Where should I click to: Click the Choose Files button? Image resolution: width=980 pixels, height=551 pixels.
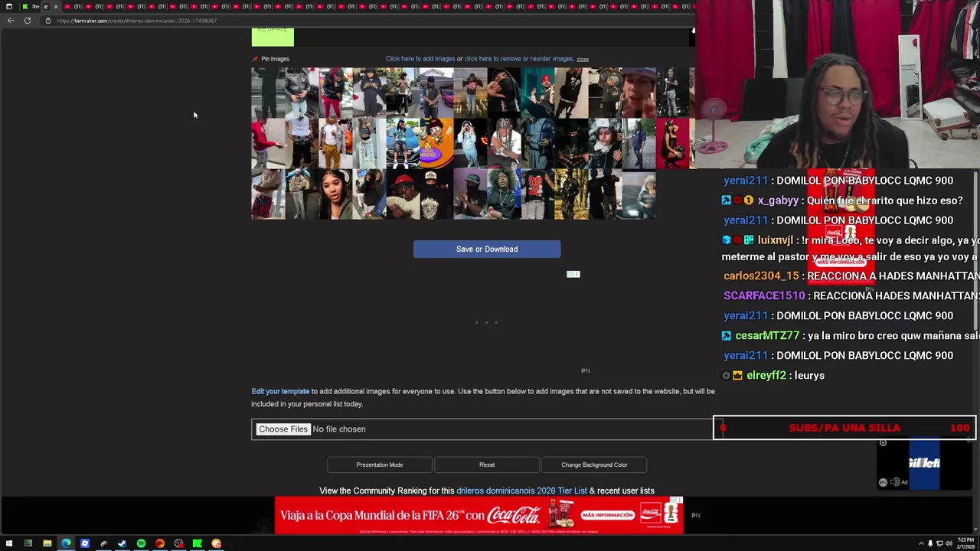(x=283, y=429)
